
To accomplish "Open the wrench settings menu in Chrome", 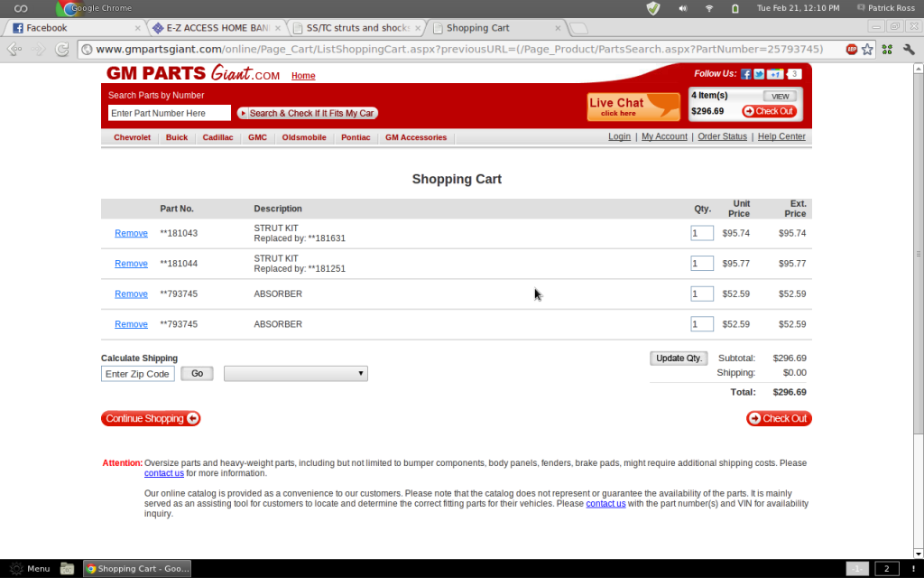I will click(909, 49).
